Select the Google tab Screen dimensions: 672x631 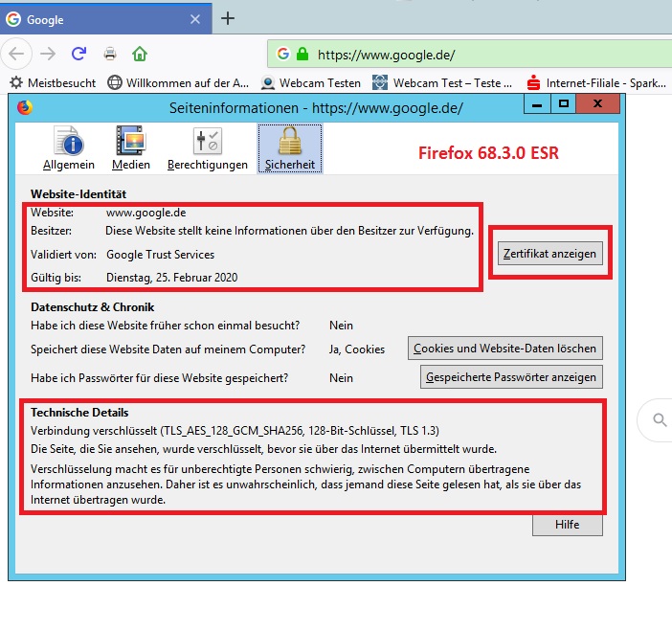pyautogui.click(x=105, y=19)
